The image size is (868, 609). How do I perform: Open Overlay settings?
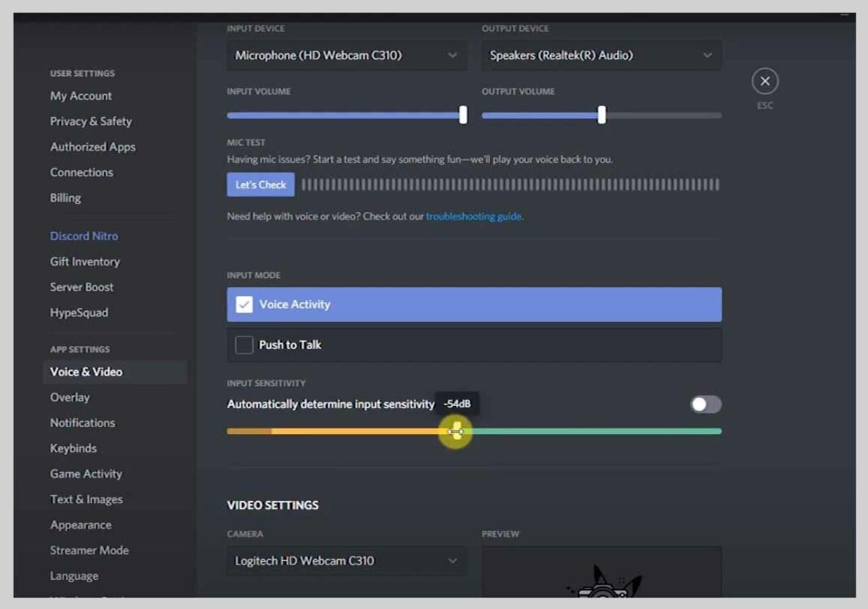pyautogui.click(x=69, y=397)
